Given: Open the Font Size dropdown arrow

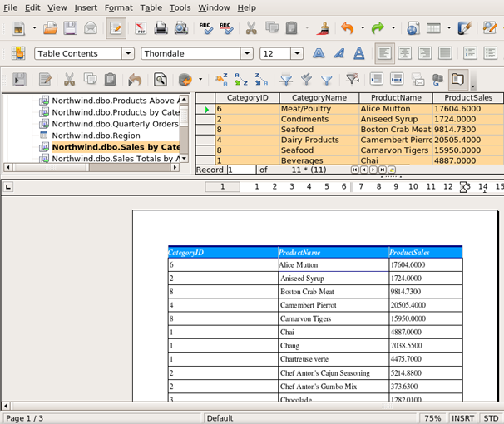Looking at the screenshot, I should click(x=297, y=53).
